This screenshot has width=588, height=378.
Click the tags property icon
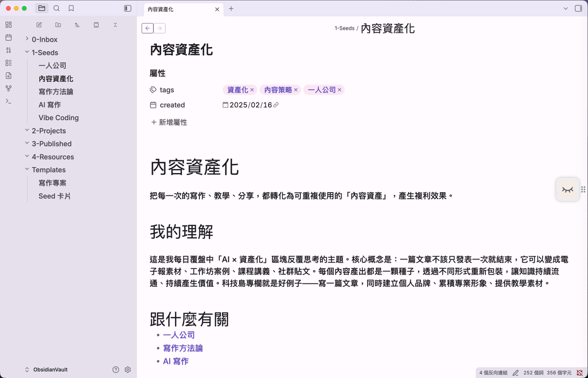pyautogui.click(x=153, y=90)
